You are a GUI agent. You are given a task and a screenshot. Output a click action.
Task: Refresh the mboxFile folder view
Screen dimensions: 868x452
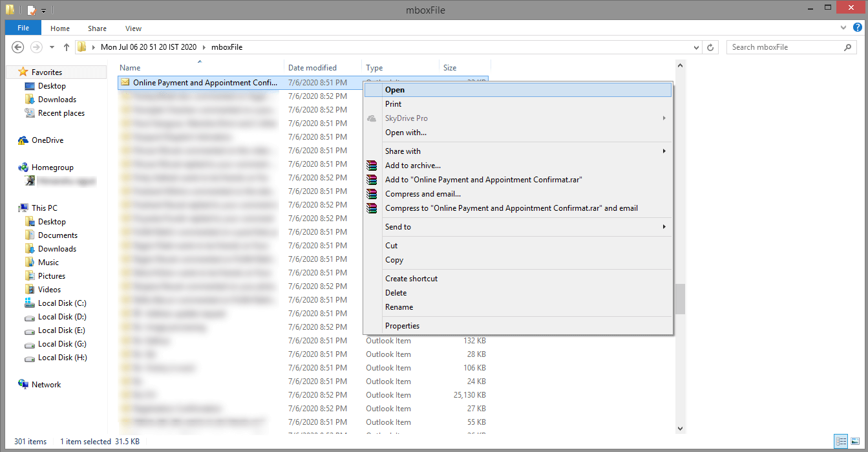click(x=710, y=47)
